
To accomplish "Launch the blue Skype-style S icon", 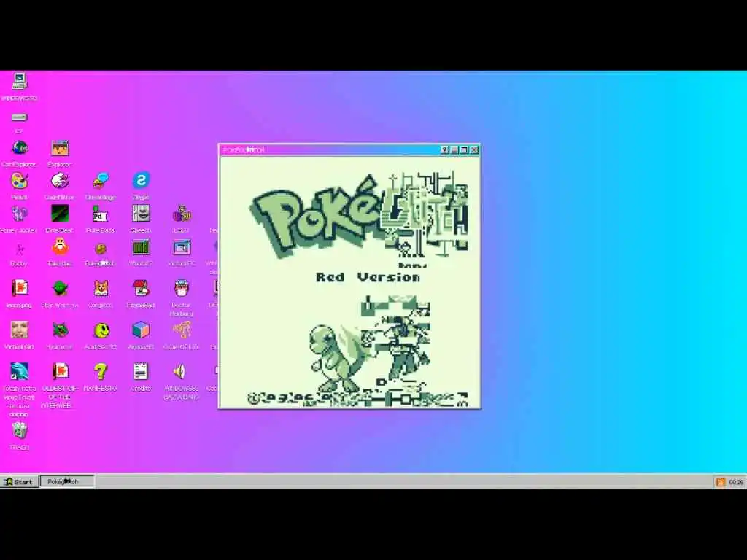I will [x=141, y=180].
